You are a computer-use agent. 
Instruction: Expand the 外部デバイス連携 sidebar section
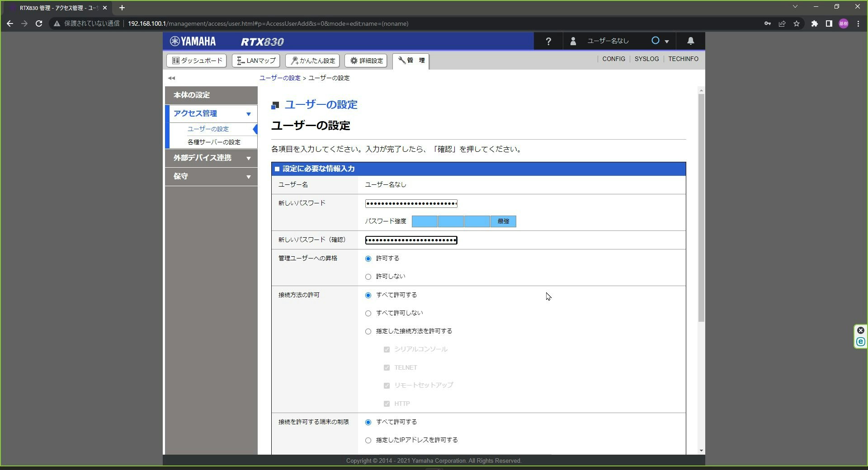[211, 158]
